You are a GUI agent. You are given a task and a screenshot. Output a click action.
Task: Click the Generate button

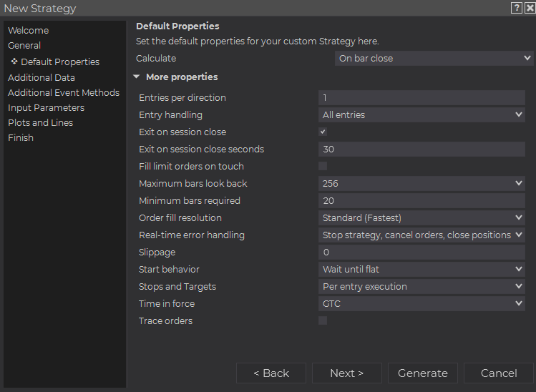(x=423, y=373)
